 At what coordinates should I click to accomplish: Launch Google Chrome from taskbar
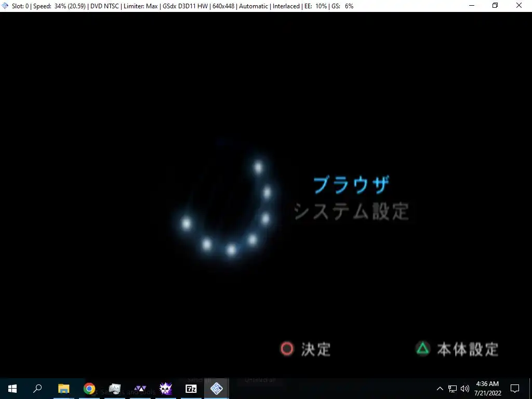(x=89, y=389)
